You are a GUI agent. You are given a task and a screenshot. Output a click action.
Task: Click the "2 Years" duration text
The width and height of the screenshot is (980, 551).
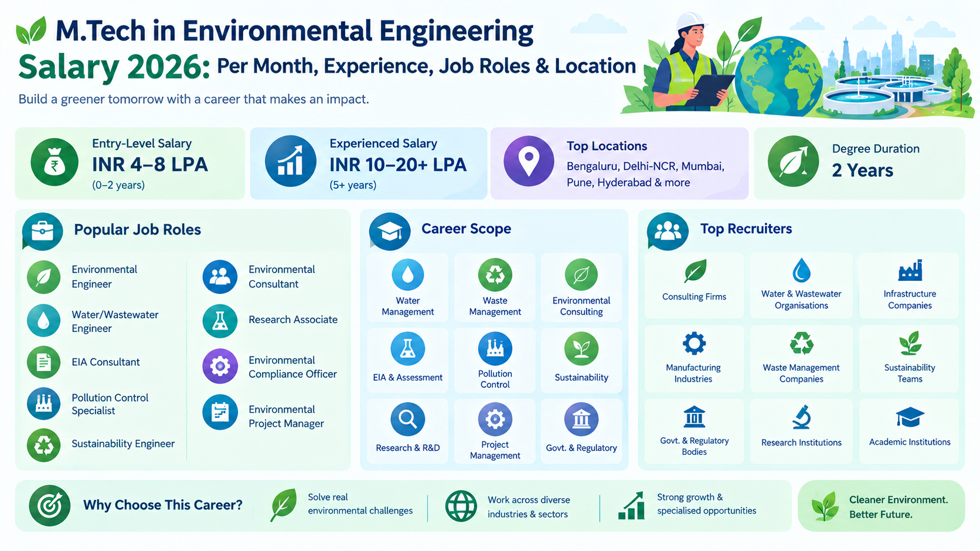tap(863, 171)
